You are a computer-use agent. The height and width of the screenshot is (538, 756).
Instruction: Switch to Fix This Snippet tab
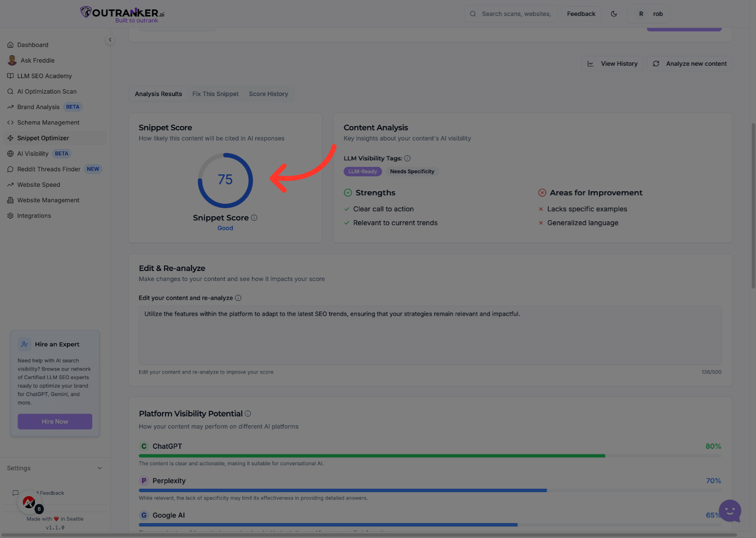215,94
